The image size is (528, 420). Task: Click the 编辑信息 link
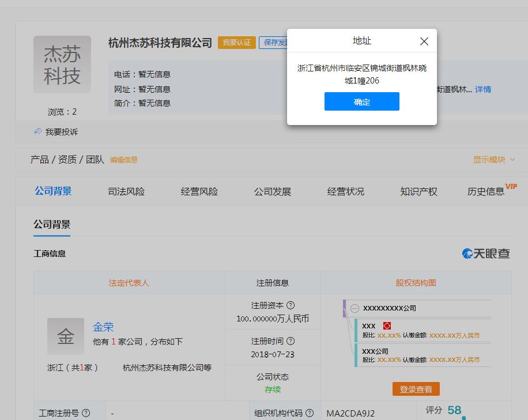[x=124, y=160]
